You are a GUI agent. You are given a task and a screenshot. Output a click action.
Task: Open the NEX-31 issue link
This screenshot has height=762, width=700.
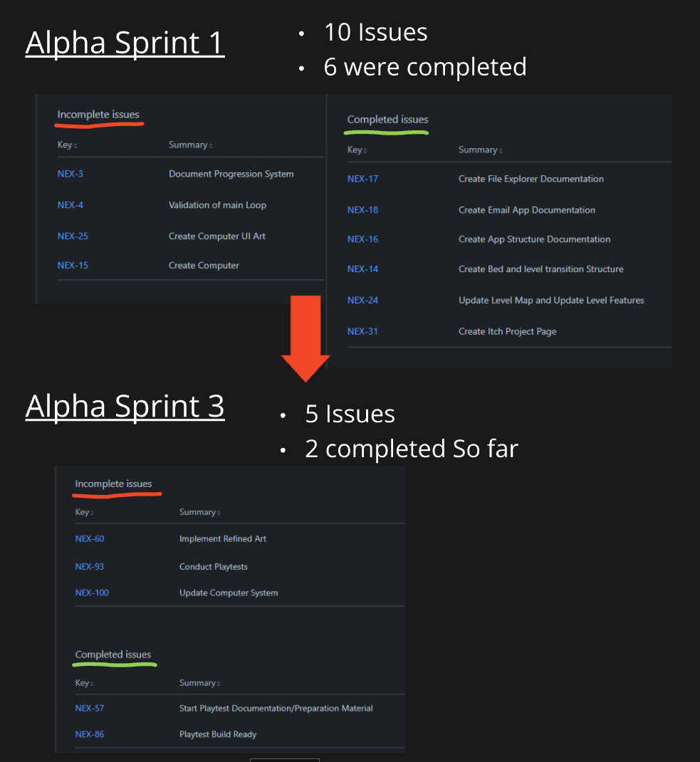[362, 331]
